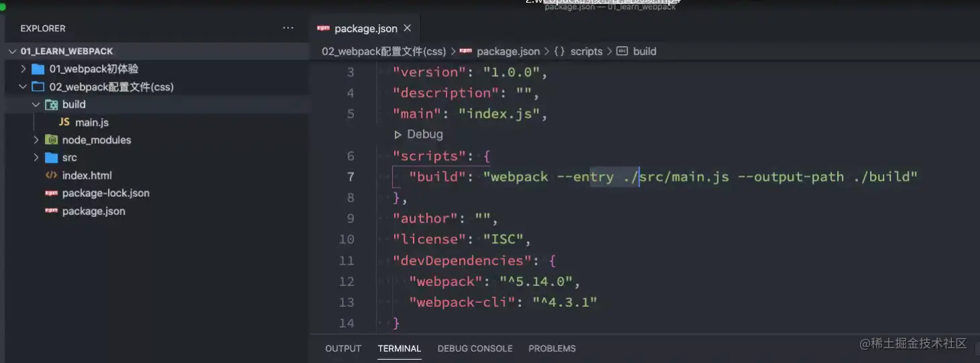Open Explorer more actions ellipsis
Screen dimensions: 980x363
pyautogui.click(x=288, y=28)
